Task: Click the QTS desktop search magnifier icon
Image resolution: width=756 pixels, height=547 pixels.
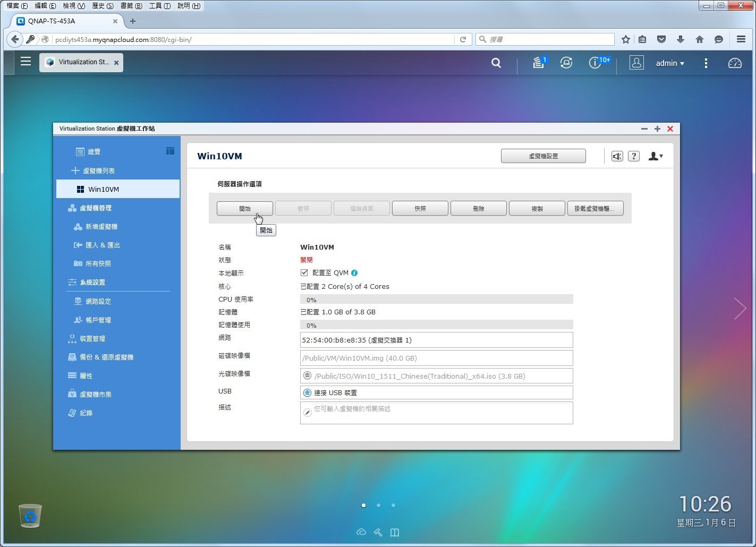Action: click(x=496, y=63)
